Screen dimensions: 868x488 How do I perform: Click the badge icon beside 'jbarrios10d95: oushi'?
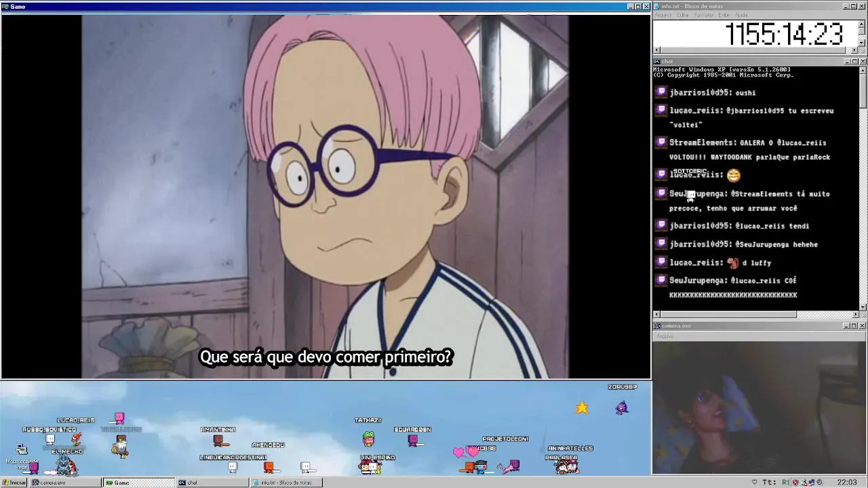661,91
